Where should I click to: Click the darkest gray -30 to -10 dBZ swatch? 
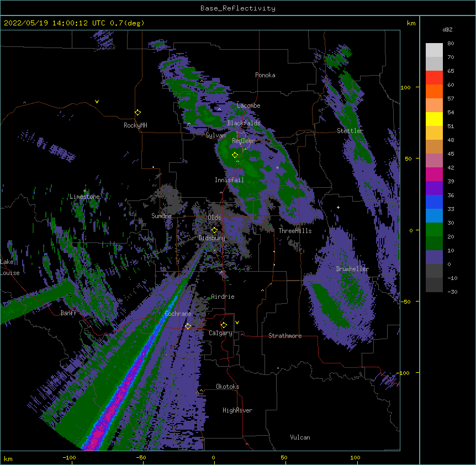click(434, 285)
